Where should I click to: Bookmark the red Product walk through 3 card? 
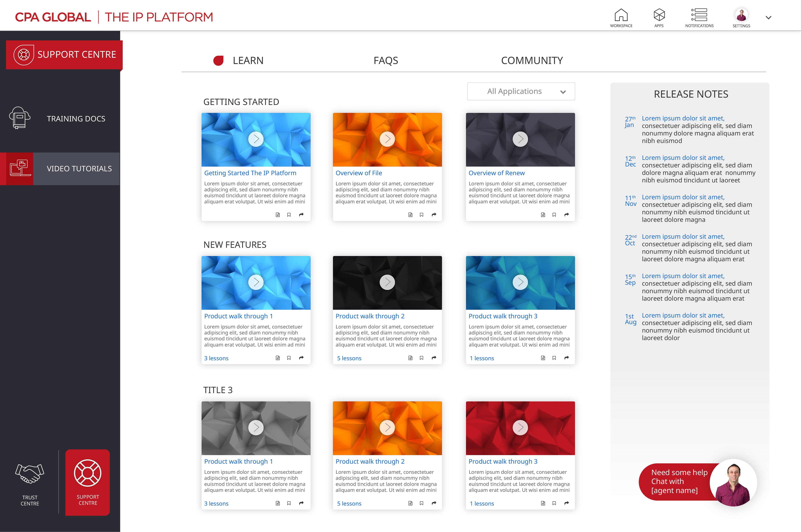554,503
